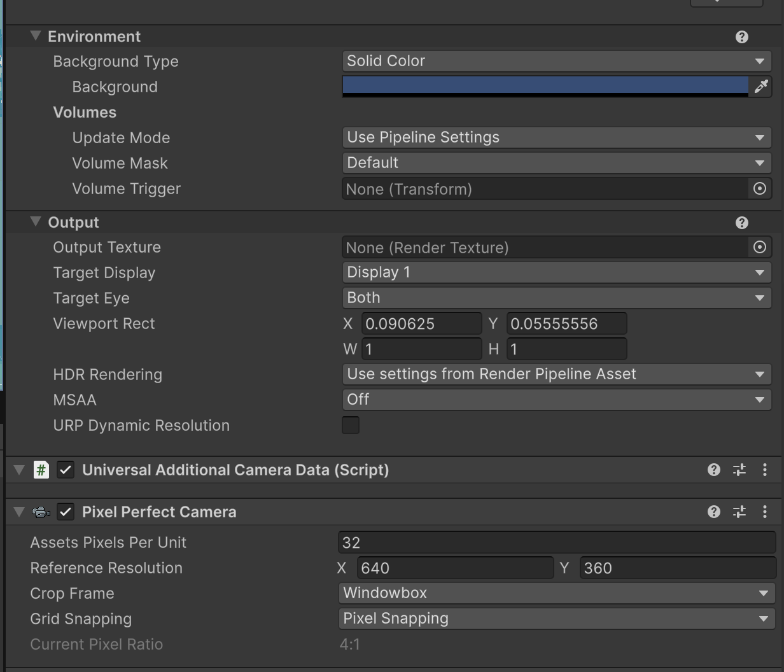784x672 pixels.
Task: Open object picker for Volume Trigger
Action: tap(759, 189)
